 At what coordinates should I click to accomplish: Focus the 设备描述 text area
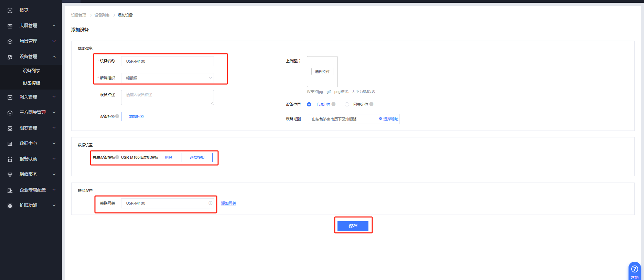click(168, 97)
